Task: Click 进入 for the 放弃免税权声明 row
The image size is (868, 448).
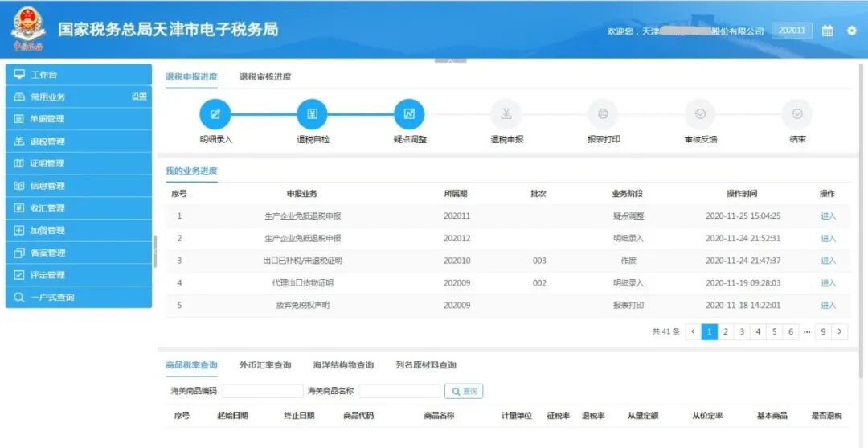Action: point(828,305)
